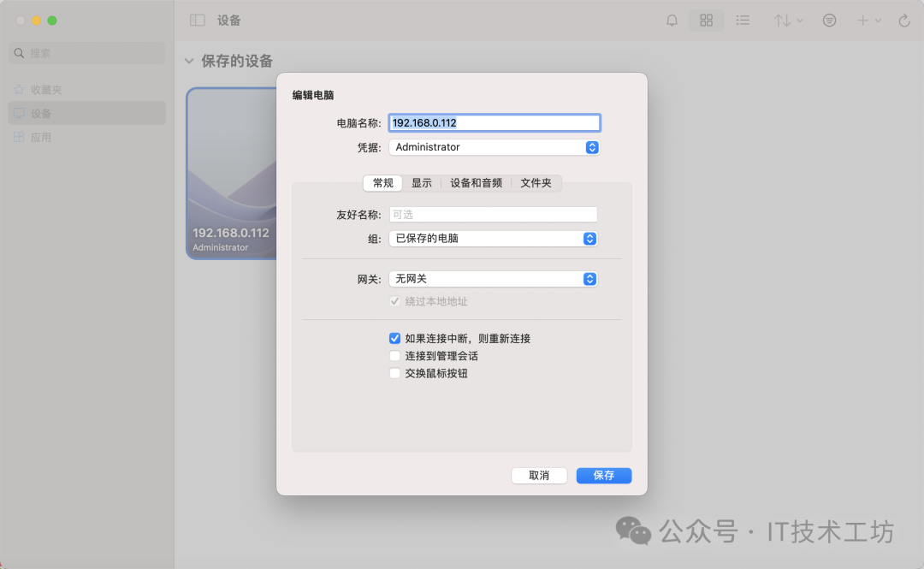Refresh the device list
Viewport: 924px width, 569px height.
pyautogui.click(x=905, y=20)
